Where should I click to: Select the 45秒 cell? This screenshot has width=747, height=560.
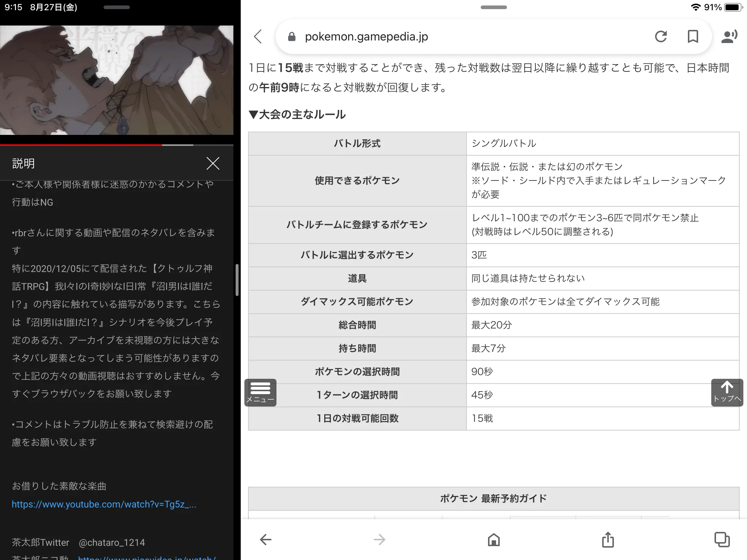coord(603,395)
